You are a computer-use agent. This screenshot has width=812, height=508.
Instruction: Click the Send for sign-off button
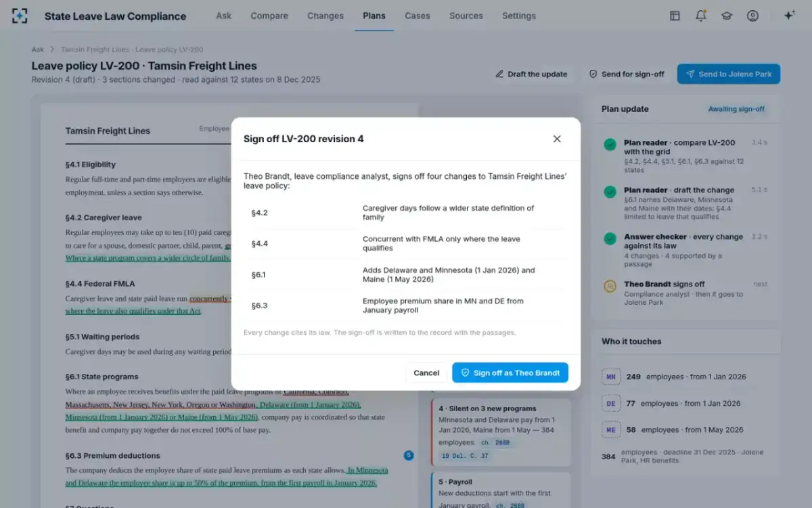(x=627, y=74)
